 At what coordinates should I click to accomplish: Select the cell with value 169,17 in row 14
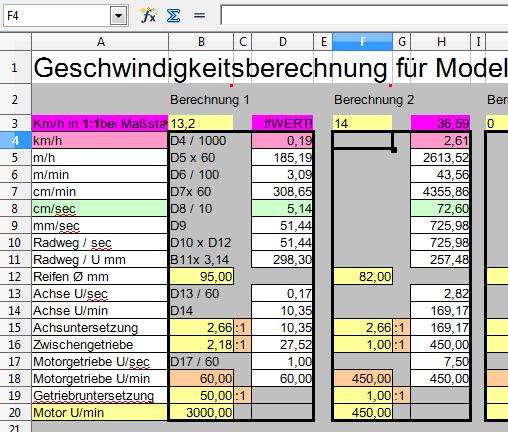[x=440, y=311]
